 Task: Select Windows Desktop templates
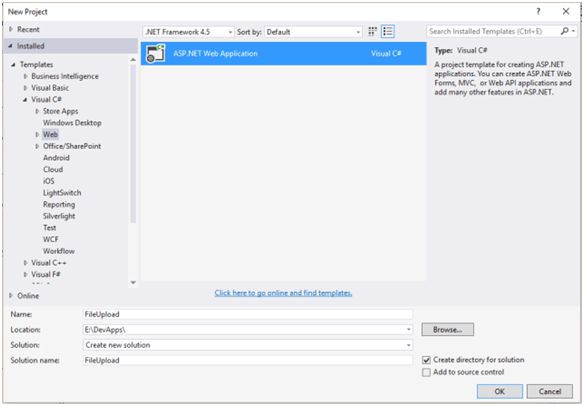coord(72,123)
